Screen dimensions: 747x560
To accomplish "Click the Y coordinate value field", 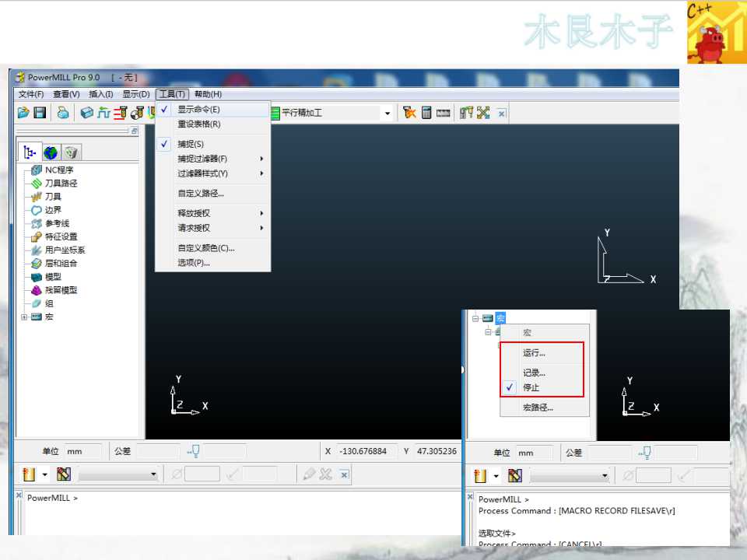I will coord(437,451).
